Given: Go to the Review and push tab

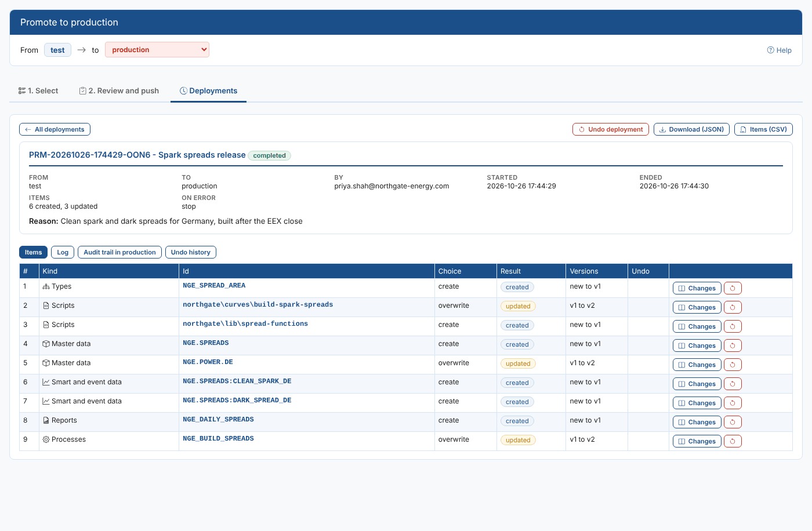Looking at the screenshot, I should [119, 91].
